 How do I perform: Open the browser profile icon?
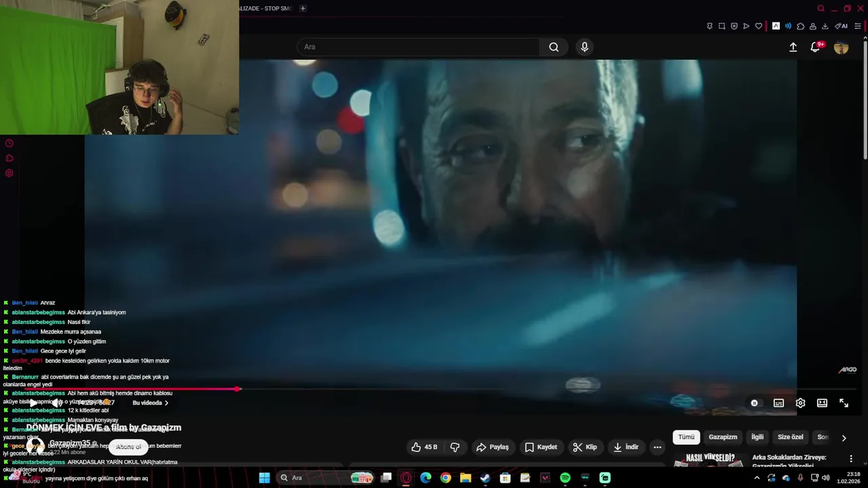[812, 26]
